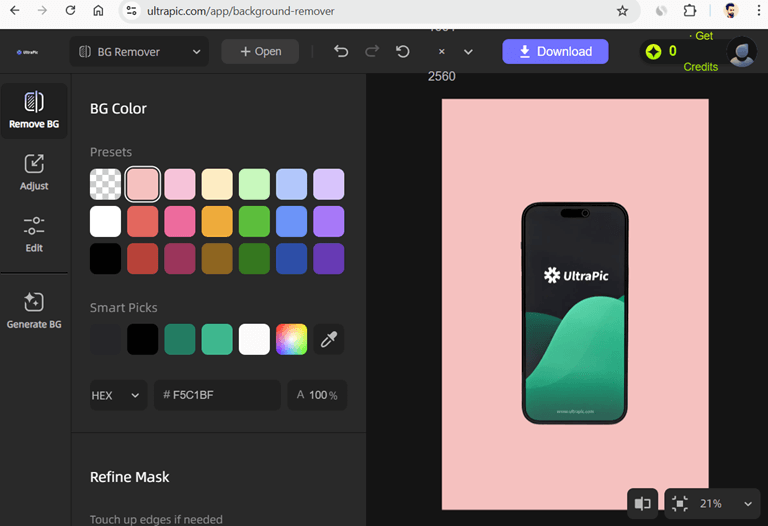The width and height of the screenshot is (768, 526).
Task: Pick color with the eyedropper tool
Action: 329,339
